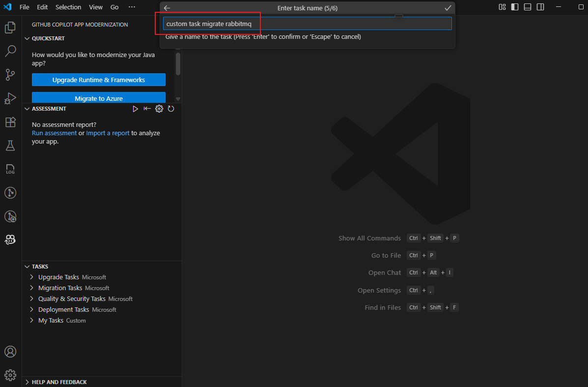Toggle the primary sidebar visibility icon
588x387 pixels.
click(x=514, y=7)
